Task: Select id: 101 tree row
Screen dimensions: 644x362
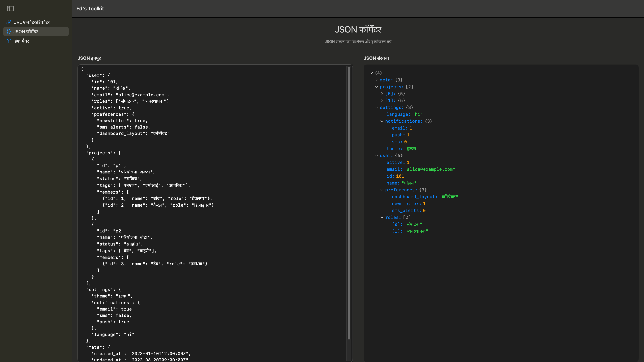Action: click(x=395, y=176)
